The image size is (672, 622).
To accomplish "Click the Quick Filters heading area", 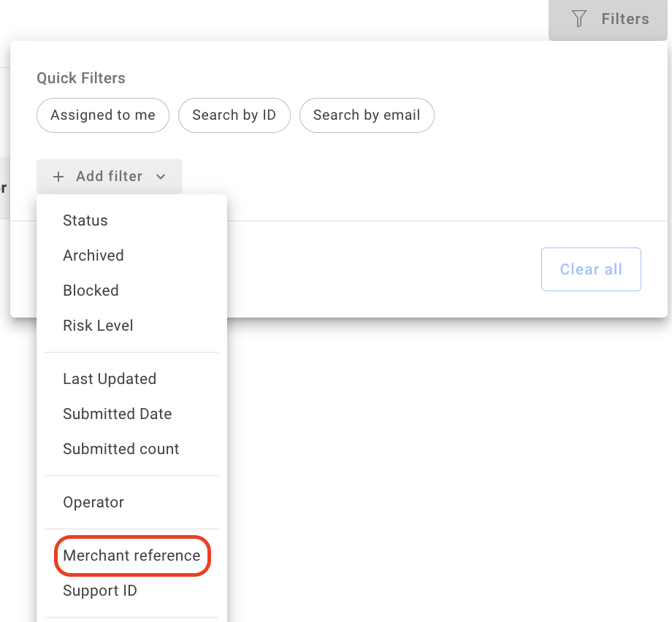I will 80,77.
